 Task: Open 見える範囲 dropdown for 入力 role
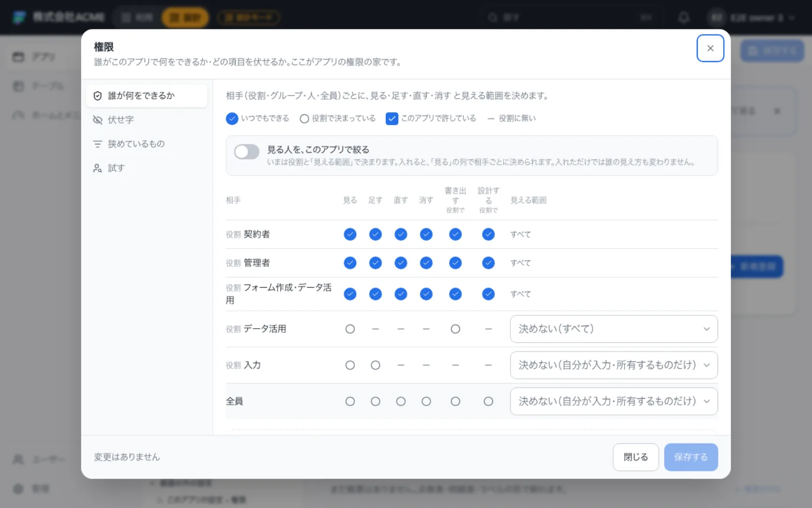pyautogui.click(x=614, y=365)
